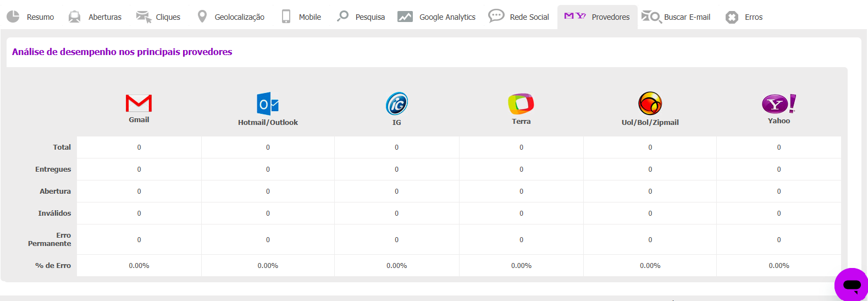Click the Gmail Total value
The height and width of the screenshot is (301, 868).
(139, 147)
